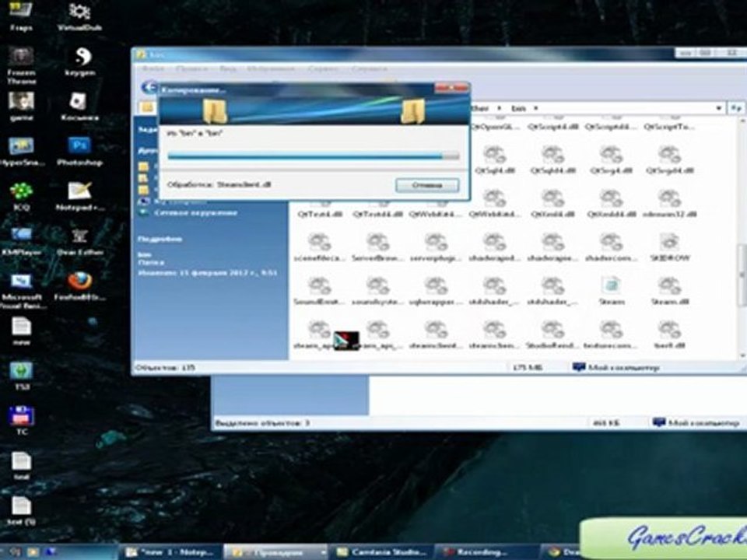Open the HyperSnap desktop shortcut
This screenshot has width=747, height=560.
[21, 146]
